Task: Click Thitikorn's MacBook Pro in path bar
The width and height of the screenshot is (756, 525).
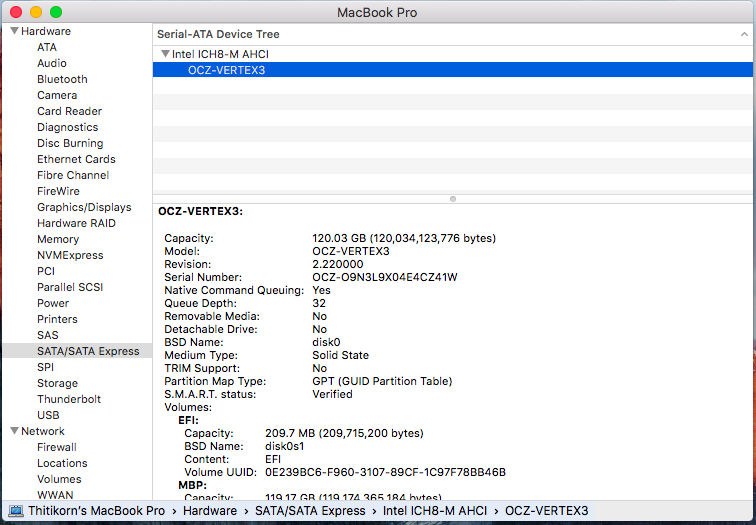Action: [96, 511]
